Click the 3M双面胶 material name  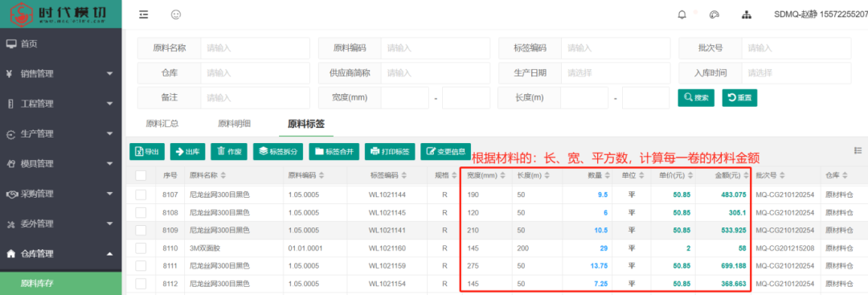point(206,248)
